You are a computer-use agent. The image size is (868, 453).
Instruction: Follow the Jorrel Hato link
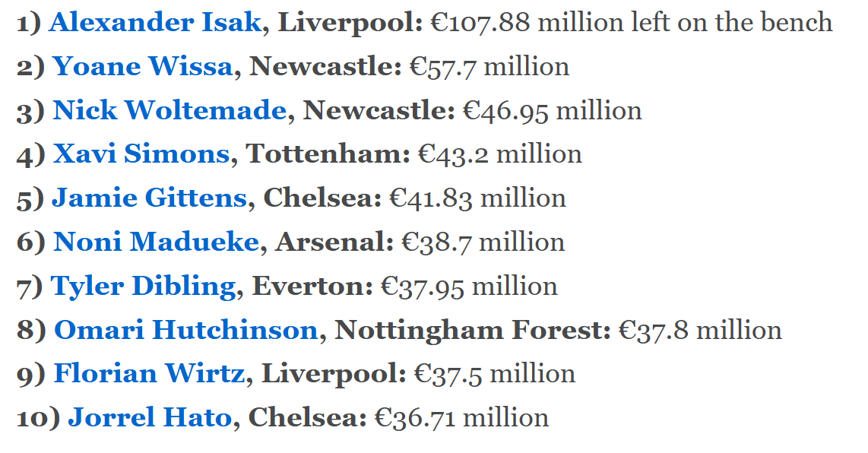pyautogui.click(x=150, y=417)
